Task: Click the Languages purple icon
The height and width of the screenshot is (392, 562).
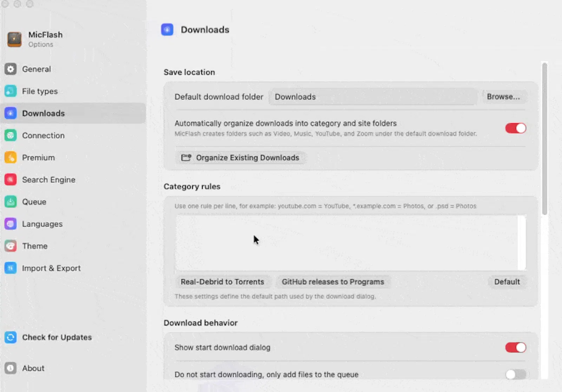Action: [11, 224]
